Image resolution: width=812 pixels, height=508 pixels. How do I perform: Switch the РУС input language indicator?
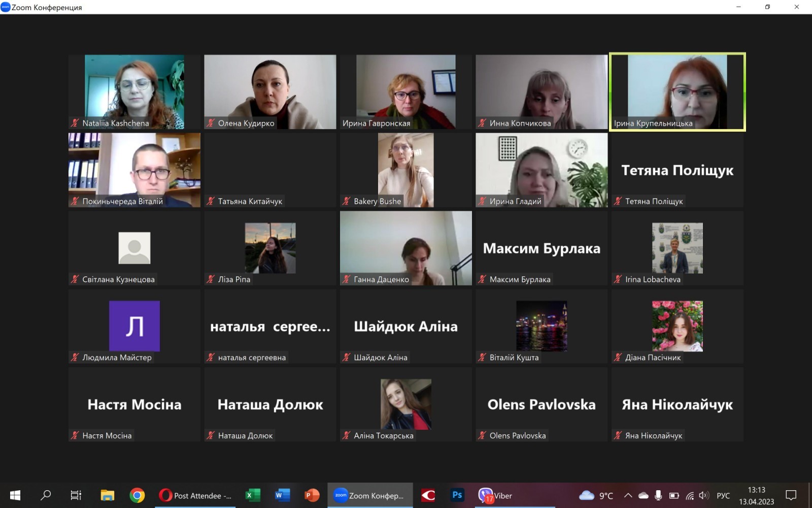[x=723, y=495]
